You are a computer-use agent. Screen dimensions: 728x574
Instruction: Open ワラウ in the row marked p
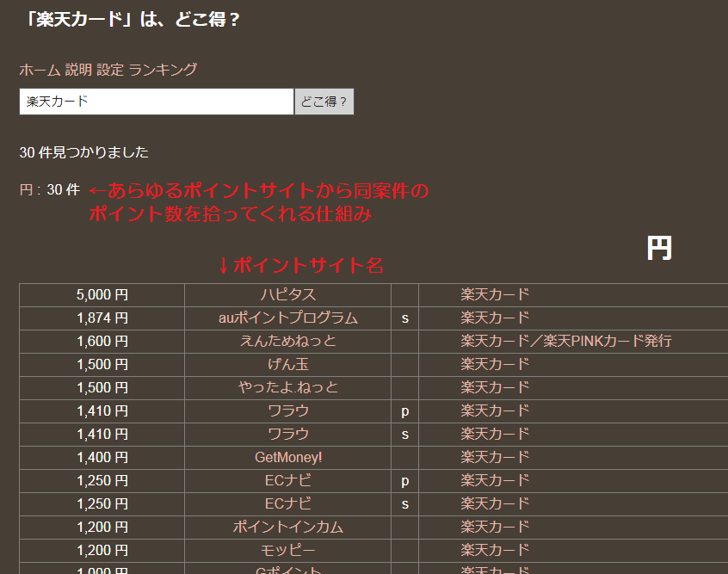click(288, 411)
